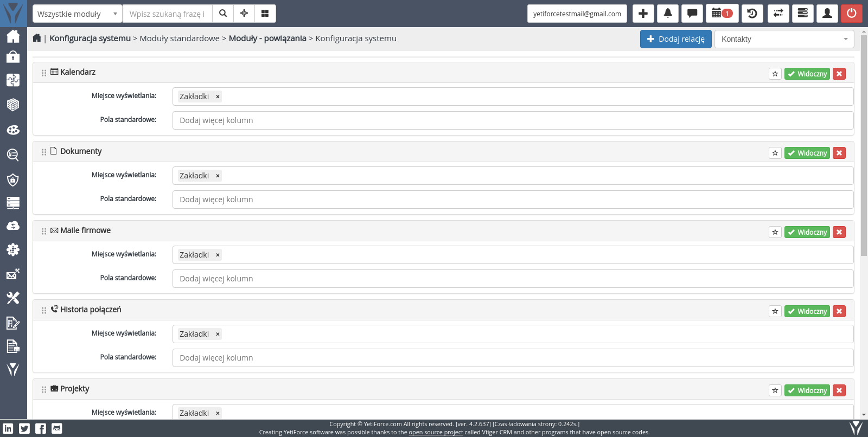868x437 pixels.
Task: Open the gear settings icon in sidebar
Action: point(13,249)
